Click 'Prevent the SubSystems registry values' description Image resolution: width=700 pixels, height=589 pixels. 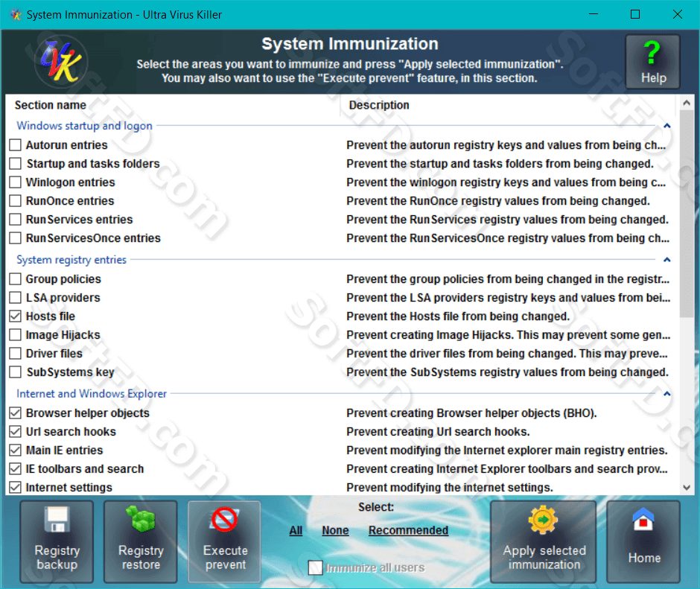tap(508, 372)
